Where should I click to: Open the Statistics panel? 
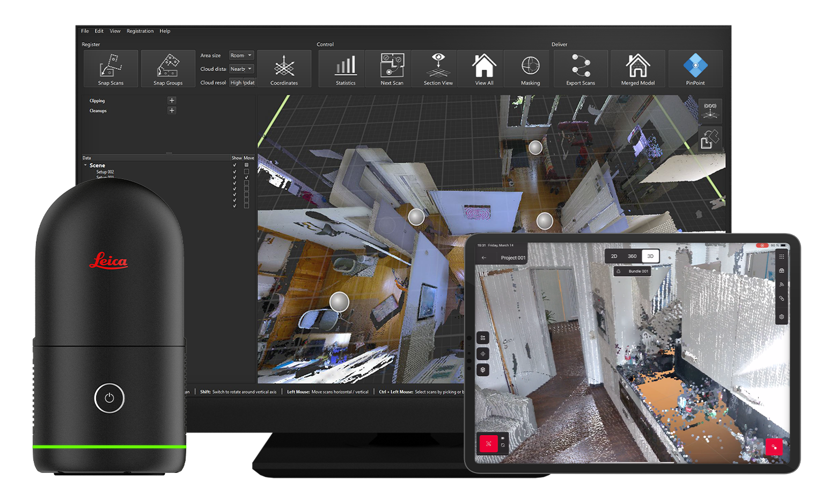[x=346, y=69]
